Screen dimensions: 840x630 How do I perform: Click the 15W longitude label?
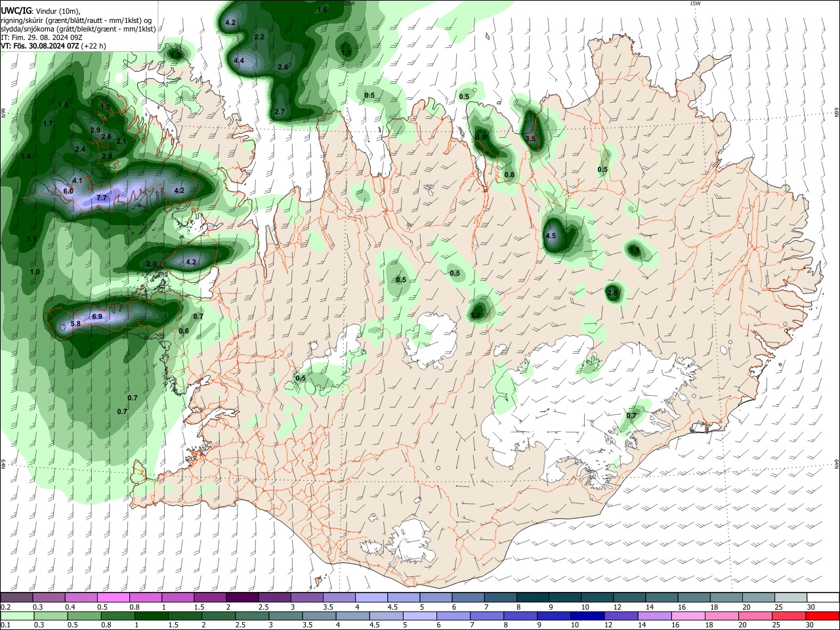pyautogui.click(x=695, y=3)
